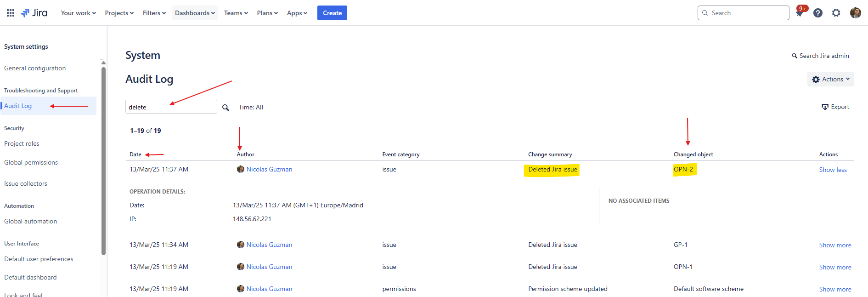
Task: Expand the Filters dropdown menu
Action: [154, 13]
